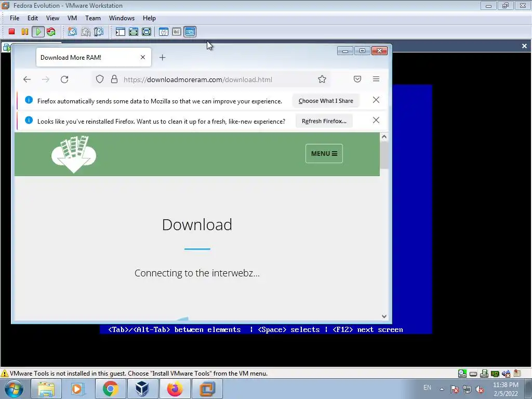Click the padlock site security icon

pyautogui.click(x=114, y=79)
